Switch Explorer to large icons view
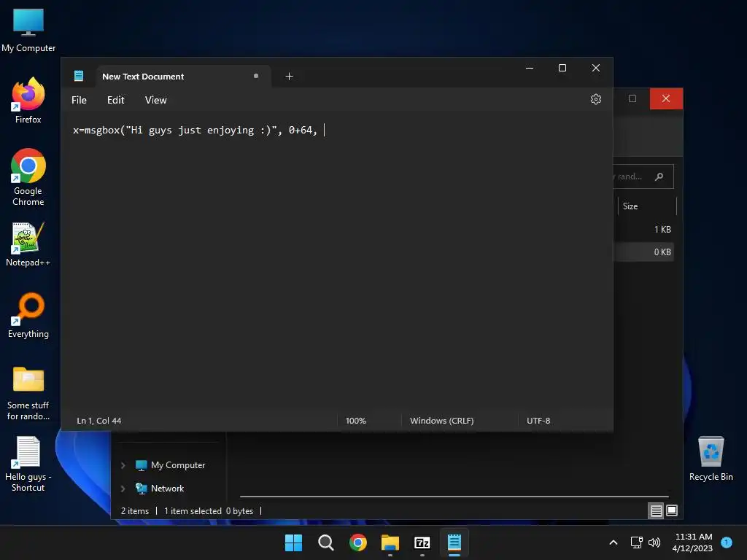The image size is (747, 560). pos(672,511)
